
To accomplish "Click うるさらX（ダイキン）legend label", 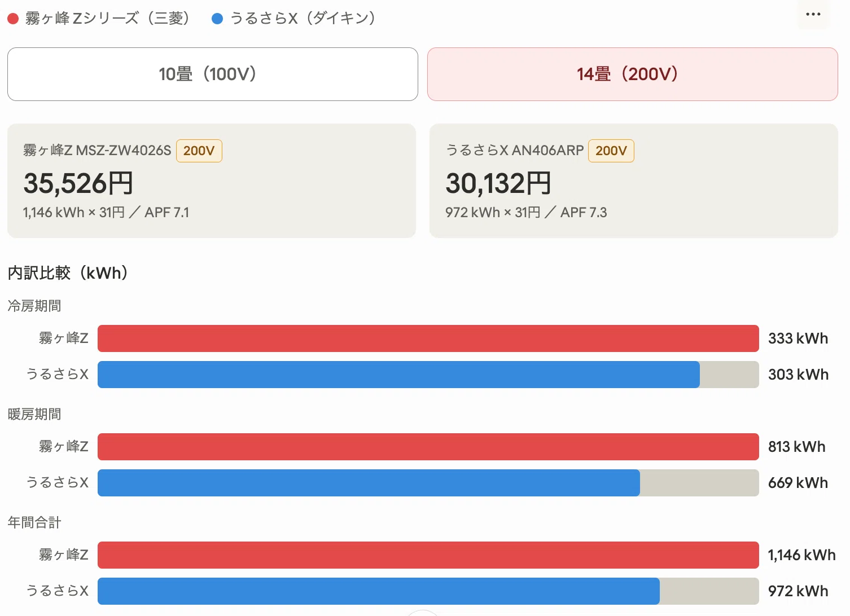I will [x=304, y=19].
